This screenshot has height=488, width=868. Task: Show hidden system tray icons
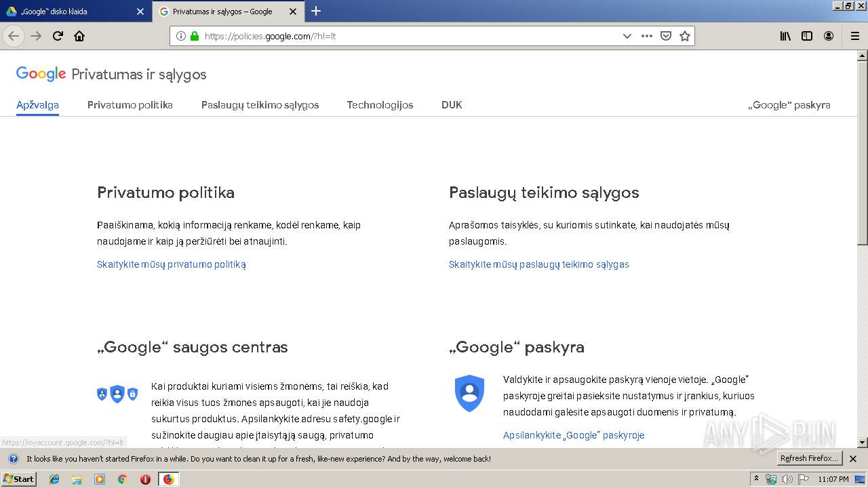756,479
